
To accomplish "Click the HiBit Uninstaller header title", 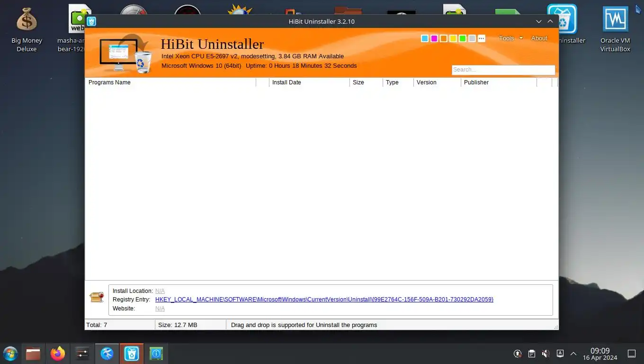I will point(212,44).
